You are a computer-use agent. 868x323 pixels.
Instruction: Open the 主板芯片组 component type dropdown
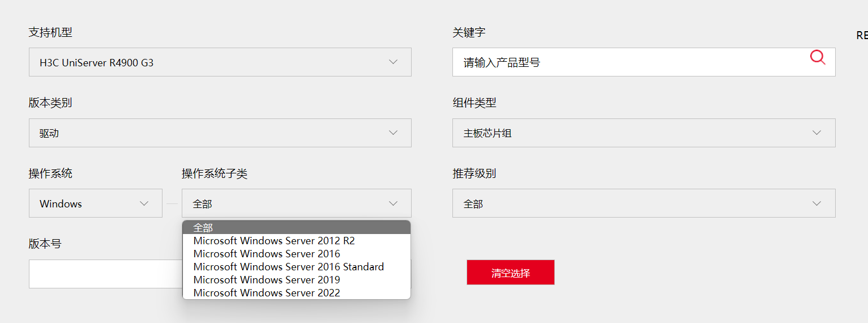(x=643, y=133)
